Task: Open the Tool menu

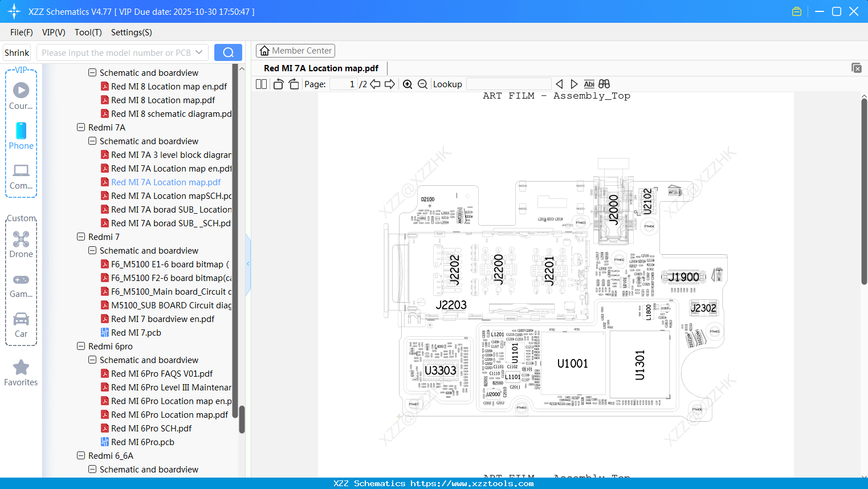Action: pos(88,32)
